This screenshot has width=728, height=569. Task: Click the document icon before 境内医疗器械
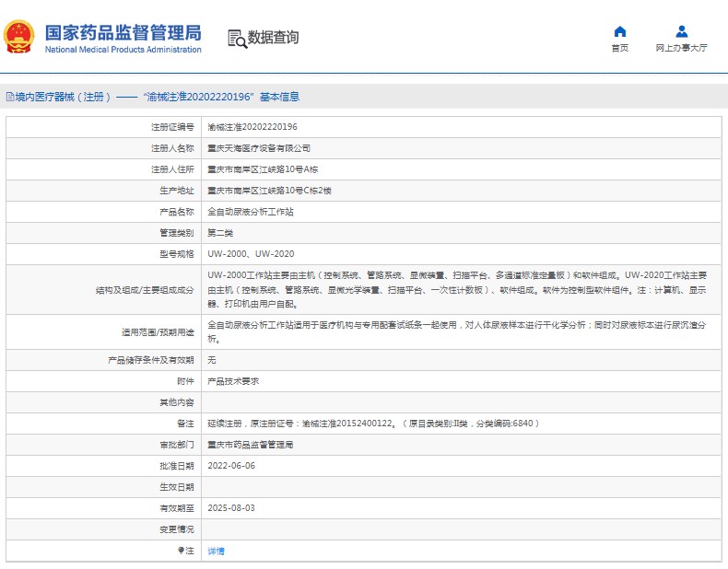(x=10, y=97)
